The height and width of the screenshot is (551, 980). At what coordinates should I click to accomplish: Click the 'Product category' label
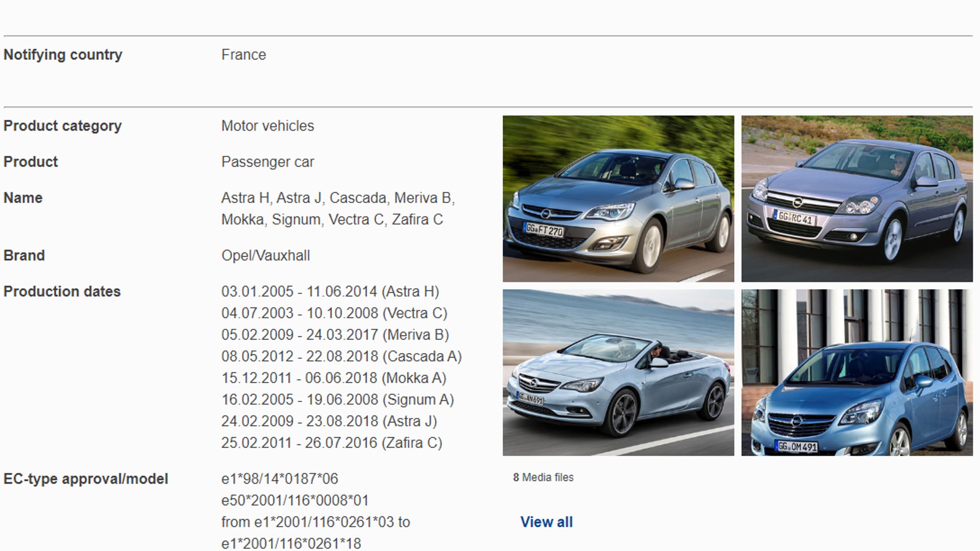pyautogui.click(x=62, y=126)
